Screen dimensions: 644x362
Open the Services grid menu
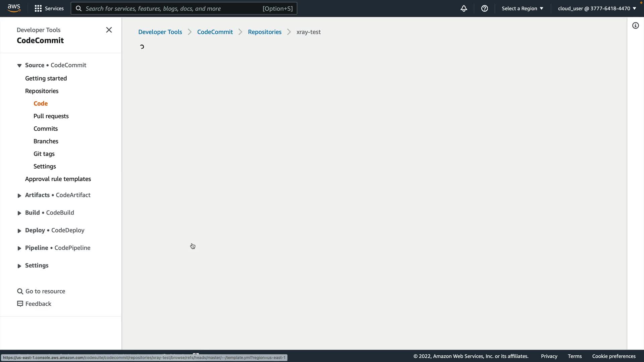49,8
